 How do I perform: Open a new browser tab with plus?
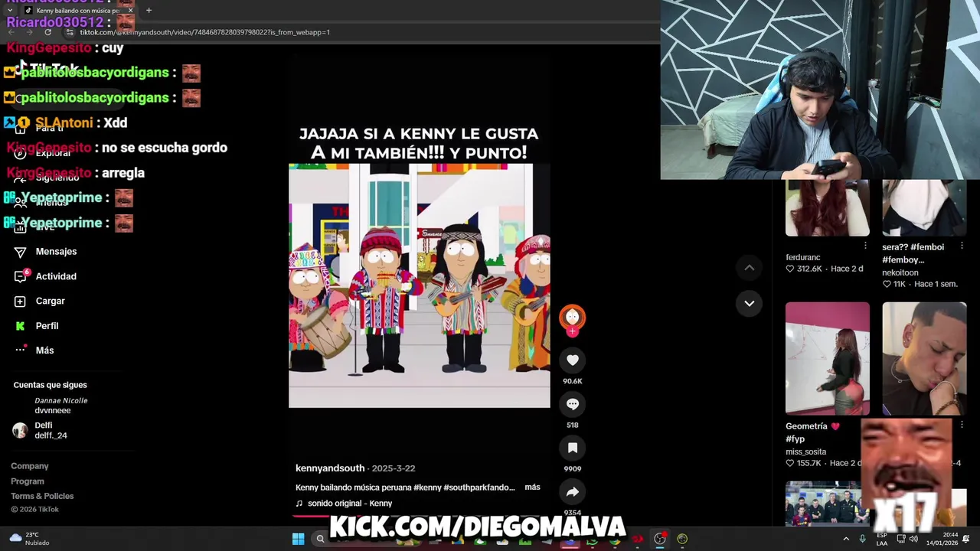click(x=149, y=11)
